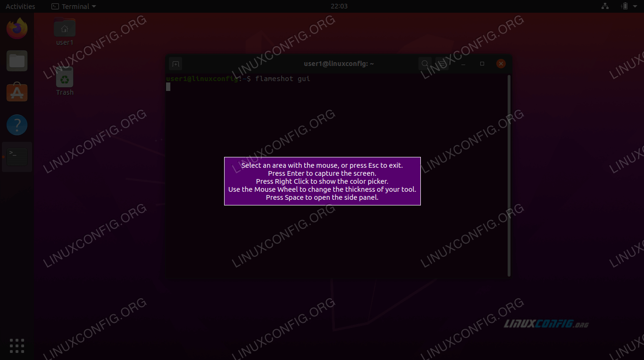644x360 pixels.
Task: Click the terminal new tab button
Action: pyautogui.click(x=175, y=64)
